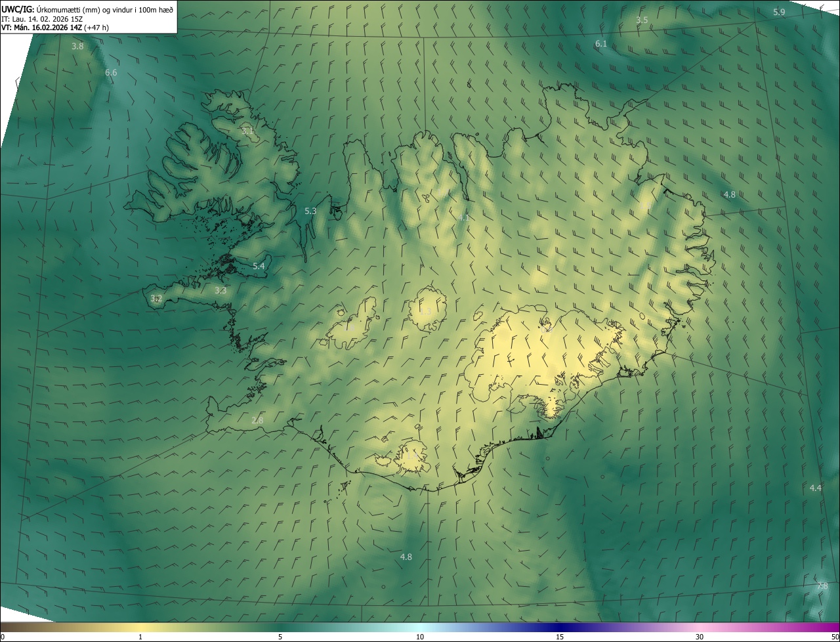
Task: Click the value label 4.4 on the map
Action: [815, 488]
